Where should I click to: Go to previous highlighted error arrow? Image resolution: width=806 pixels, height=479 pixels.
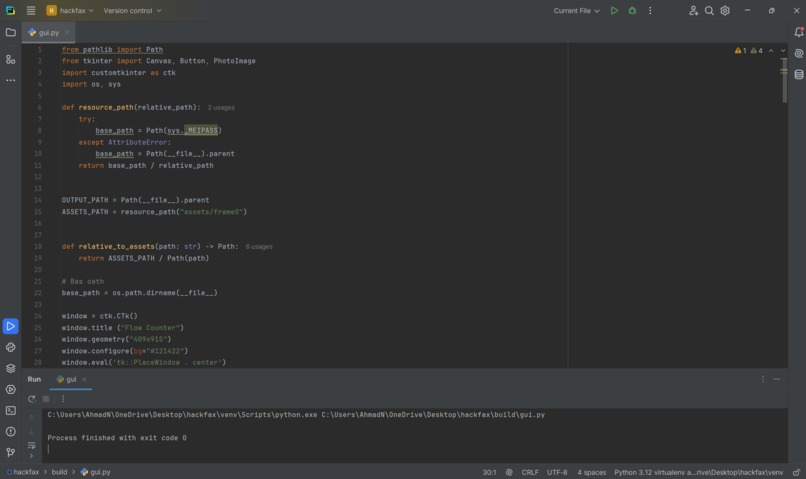tap(771, 50)
